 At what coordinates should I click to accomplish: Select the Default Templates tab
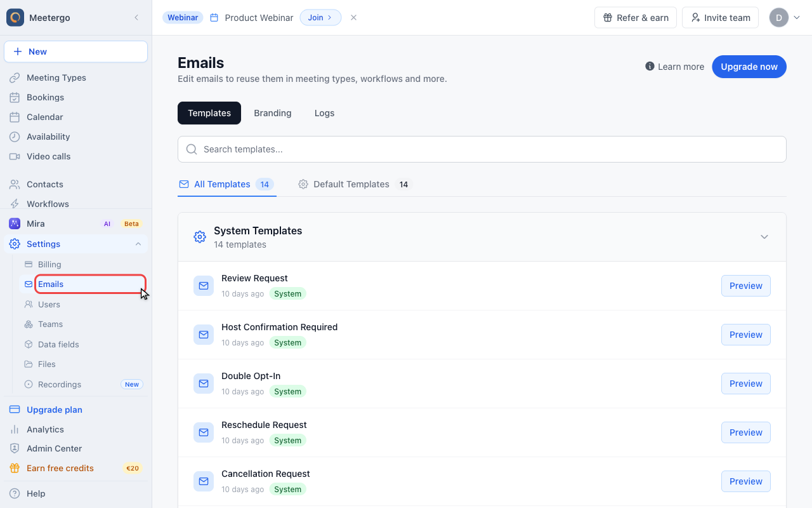[x=355, y=184]
